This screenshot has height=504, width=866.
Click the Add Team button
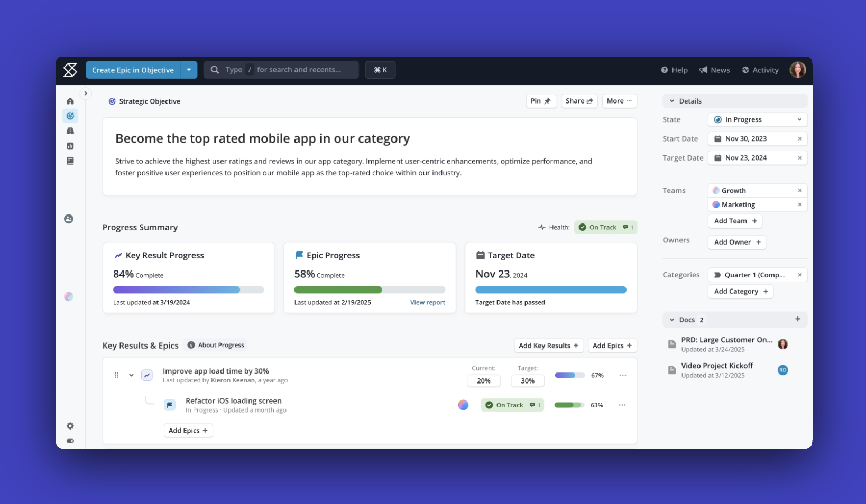click(735, 221)
